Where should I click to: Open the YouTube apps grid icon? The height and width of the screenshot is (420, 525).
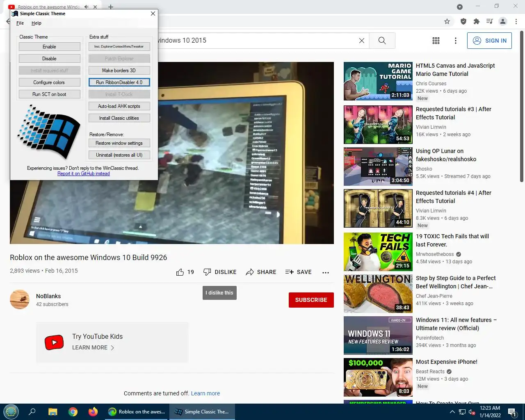click(x=436, y=41)
